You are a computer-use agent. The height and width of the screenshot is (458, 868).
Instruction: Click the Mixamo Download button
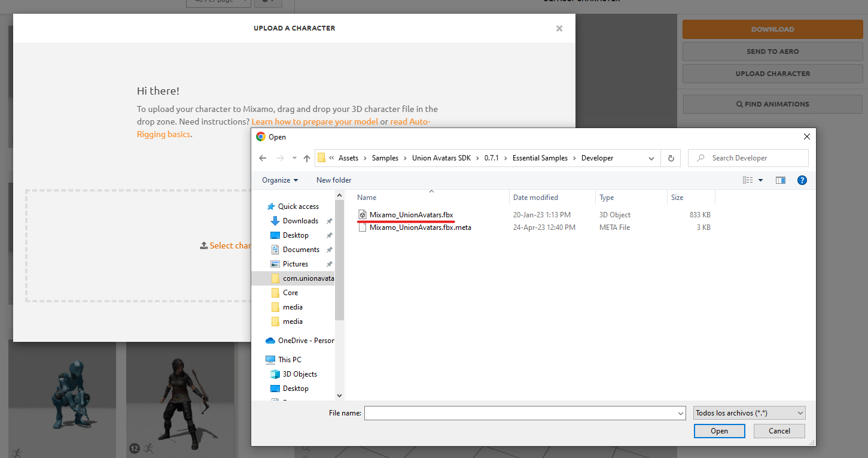(x=772, y=29)
